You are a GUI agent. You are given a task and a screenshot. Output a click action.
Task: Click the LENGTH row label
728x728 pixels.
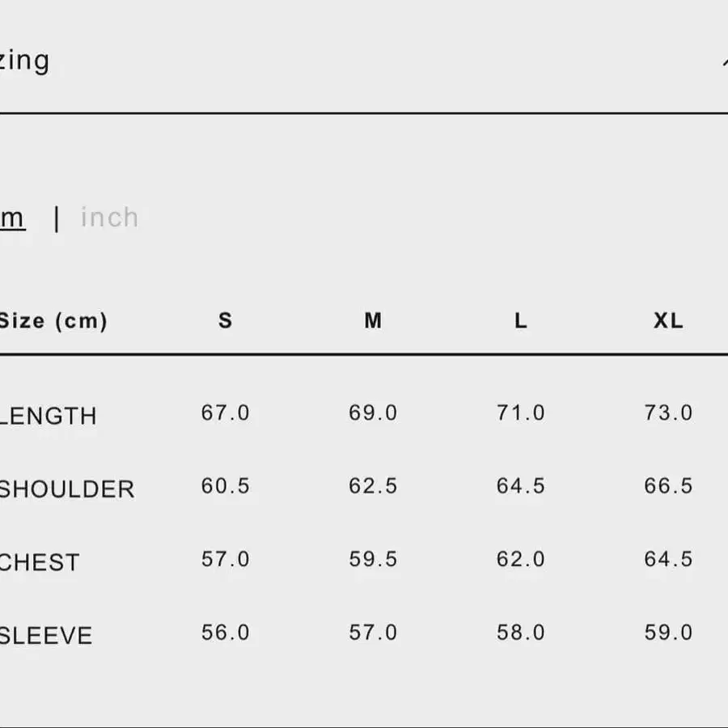click(x=49, y=416)
